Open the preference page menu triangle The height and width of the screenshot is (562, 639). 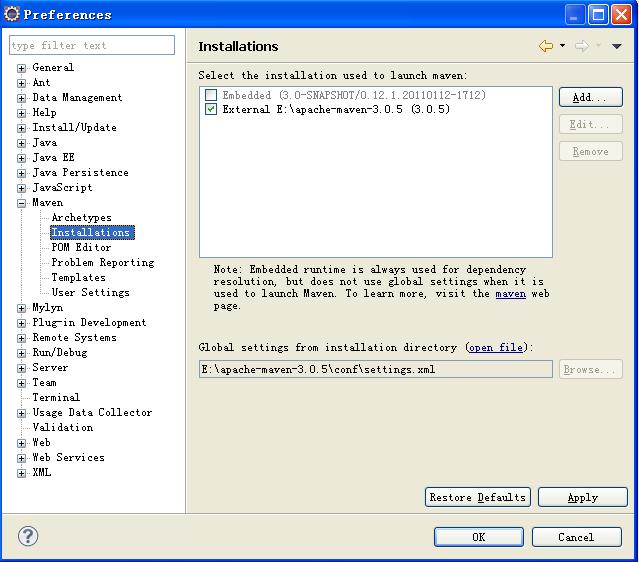(x=617, y=46)
